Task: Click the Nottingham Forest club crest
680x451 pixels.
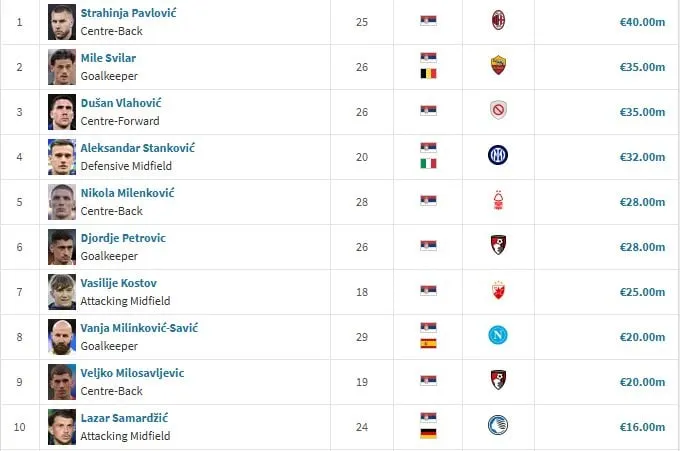Action: click(498, 200)
